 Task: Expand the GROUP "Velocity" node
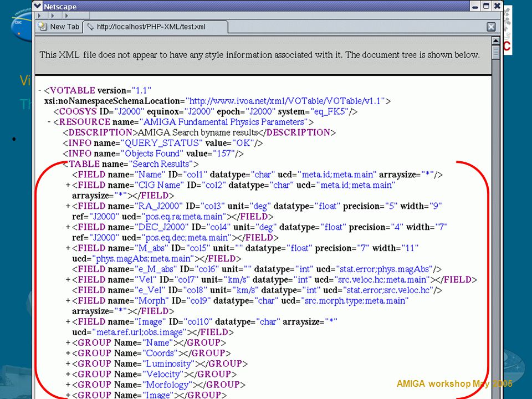[68, 375]
